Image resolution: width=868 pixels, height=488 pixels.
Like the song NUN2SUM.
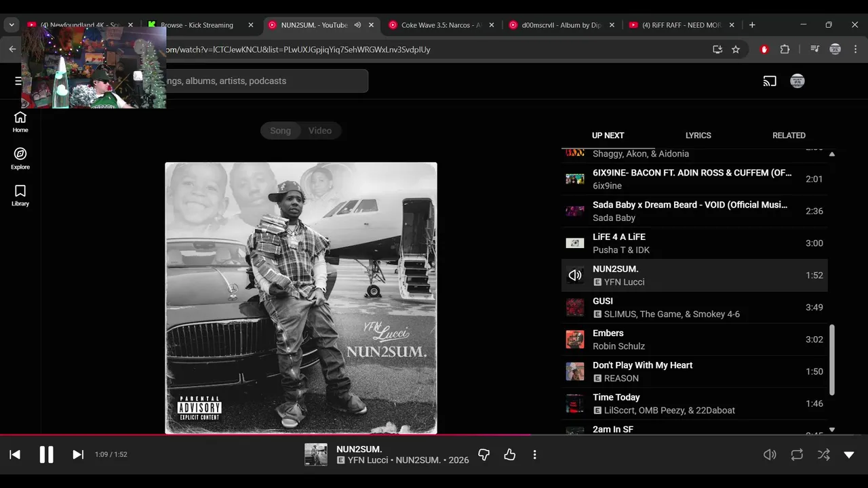[510, 455]
